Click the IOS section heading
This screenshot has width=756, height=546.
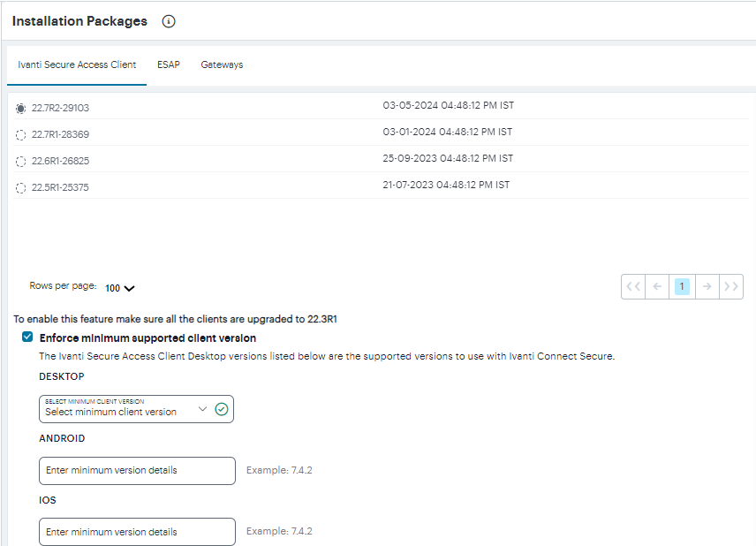(48, 500)
